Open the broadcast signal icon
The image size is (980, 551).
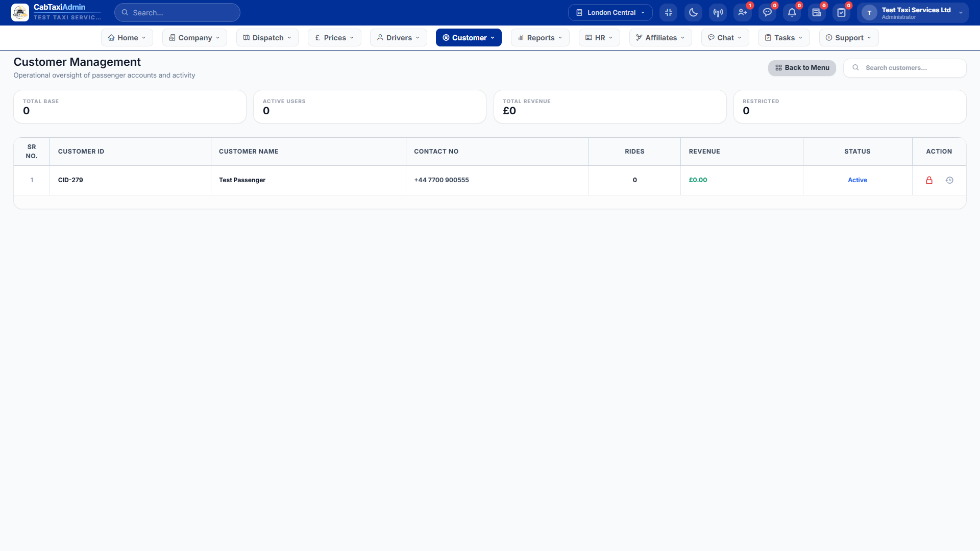click(718, 12)
